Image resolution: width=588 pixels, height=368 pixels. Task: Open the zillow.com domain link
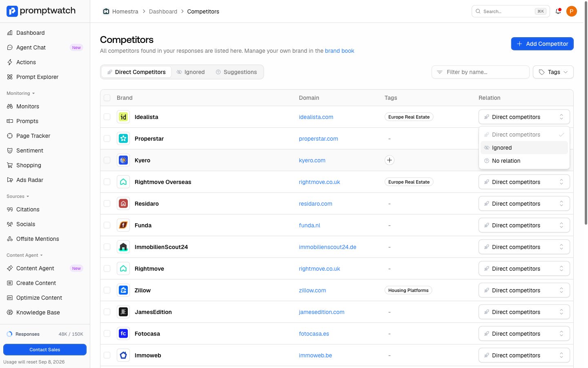[x=312, y=290]
